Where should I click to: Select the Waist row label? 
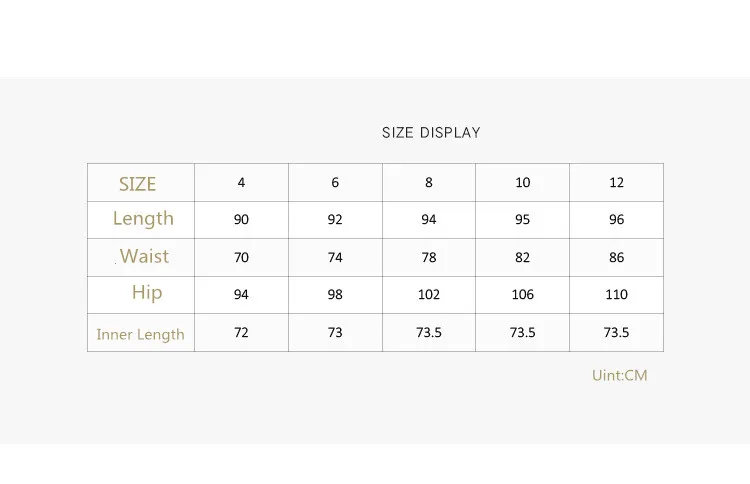tap(144, 257)
